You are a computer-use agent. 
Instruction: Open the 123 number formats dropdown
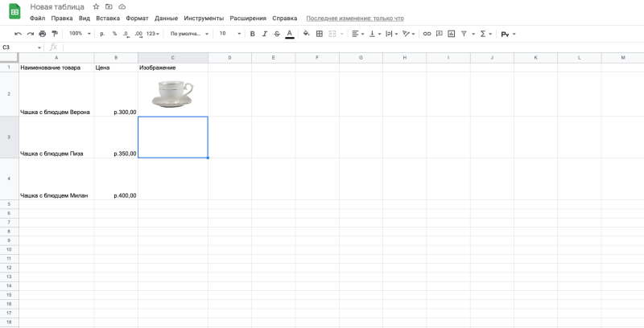(152, 34)
